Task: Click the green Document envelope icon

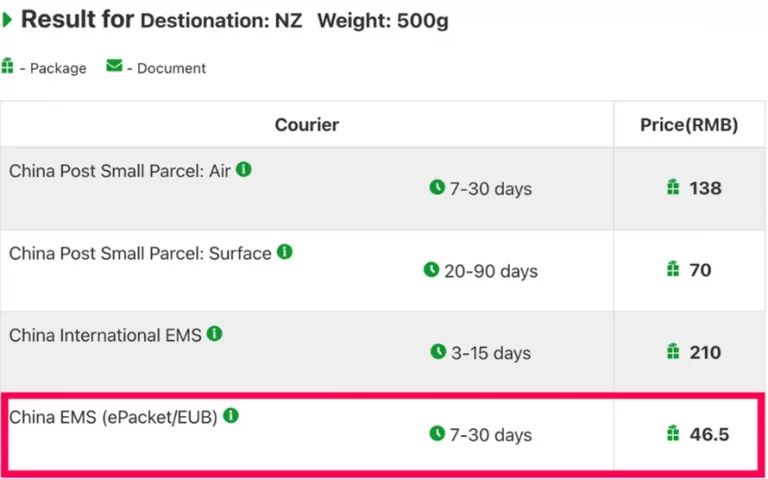Action: point(114,65)
